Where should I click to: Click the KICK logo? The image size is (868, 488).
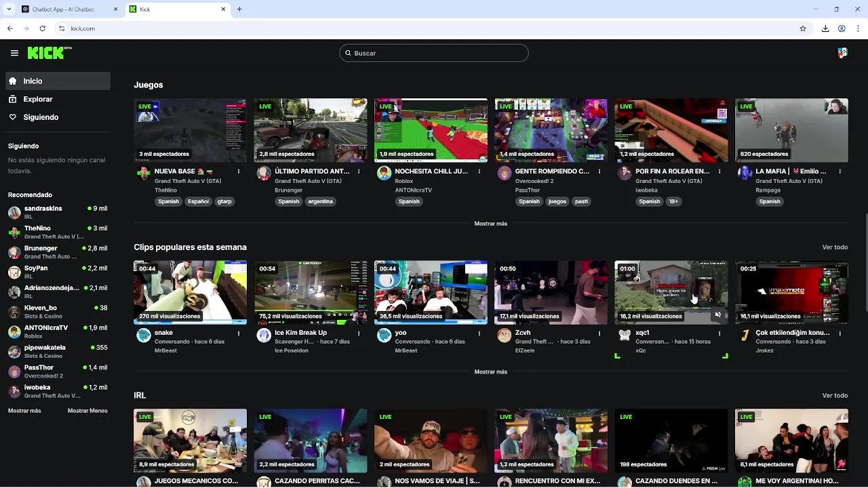click(x=49, y=53)
